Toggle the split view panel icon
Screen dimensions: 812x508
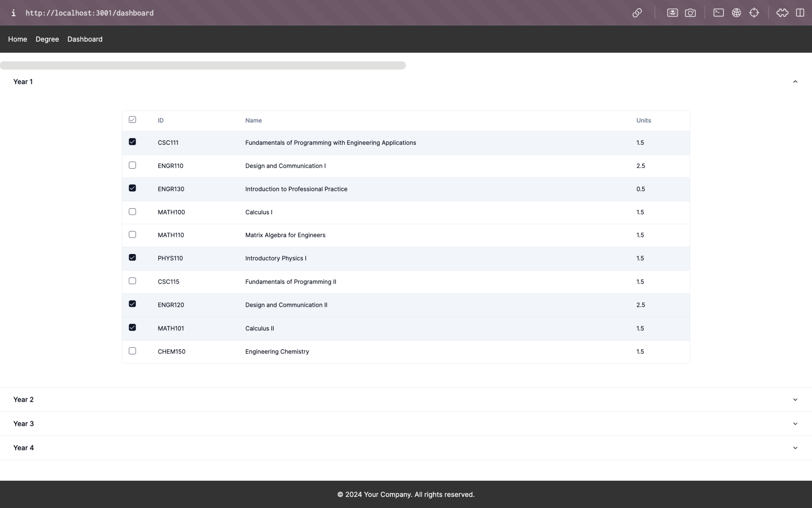800,13
